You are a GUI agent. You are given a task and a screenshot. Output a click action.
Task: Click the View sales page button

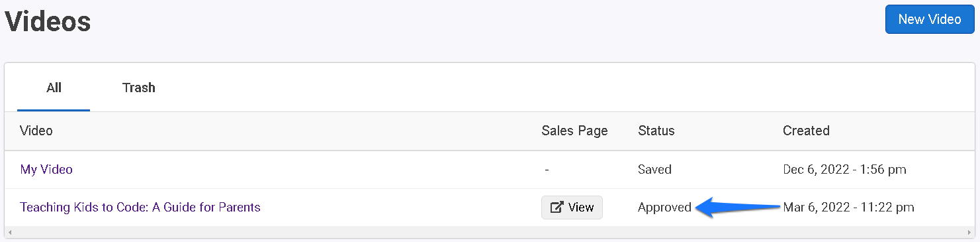572,208
